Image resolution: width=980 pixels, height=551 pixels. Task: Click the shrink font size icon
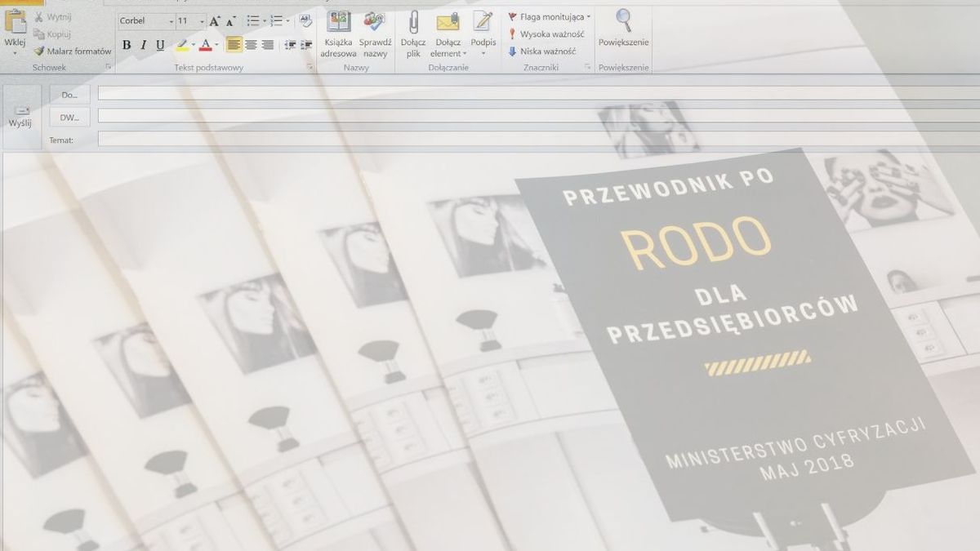[x=231, y=21]
